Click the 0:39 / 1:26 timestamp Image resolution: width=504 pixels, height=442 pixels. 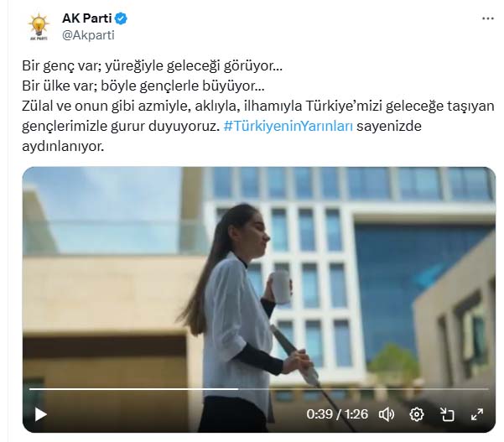[337, 414]
